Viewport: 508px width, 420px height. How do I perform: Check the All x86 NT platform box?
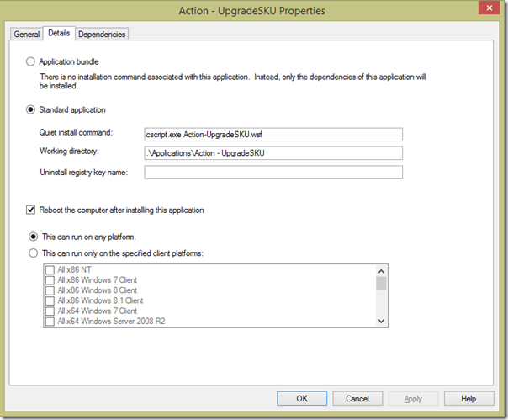pyautogui.click(x=50, y=270)
